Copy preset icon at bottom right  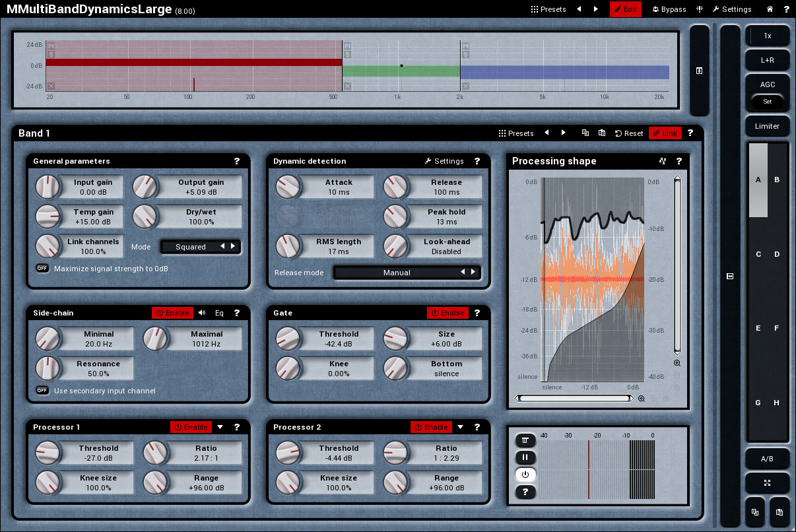755,512
